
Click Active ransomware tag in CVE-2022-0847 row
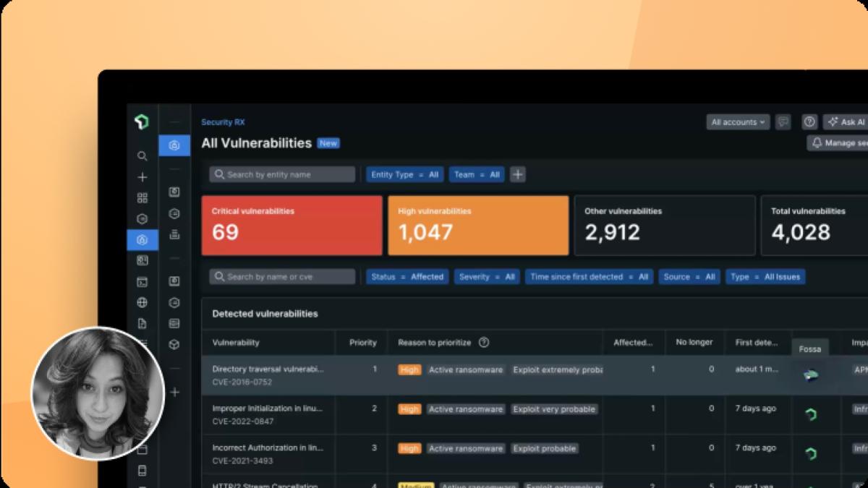pyautogui.click(x=466, y=409)
